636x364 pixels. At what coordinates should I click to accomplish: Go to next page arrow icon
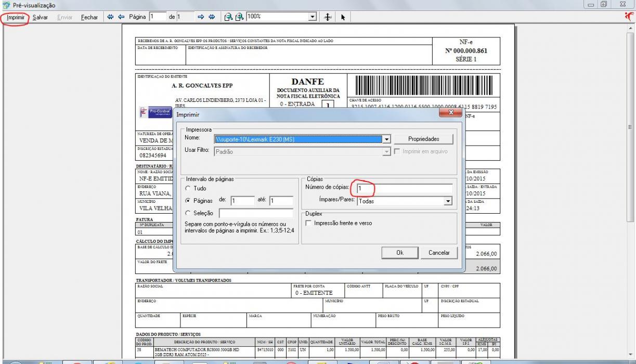[x=201, y=17]
